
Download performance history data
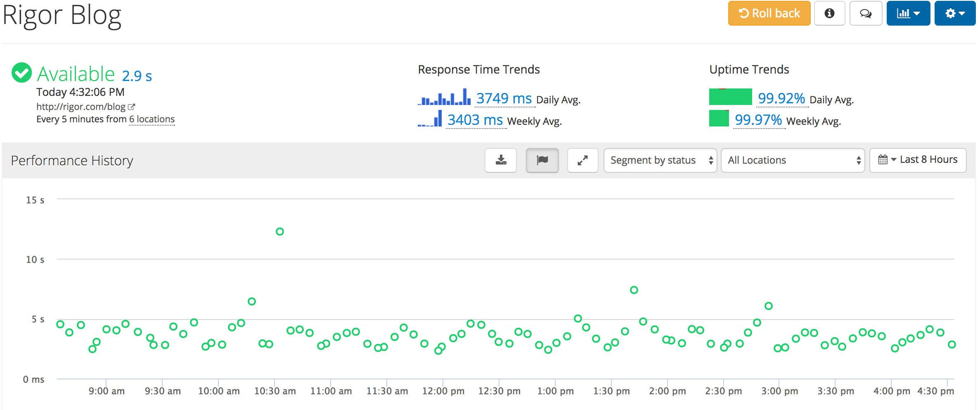pos(501,160)
